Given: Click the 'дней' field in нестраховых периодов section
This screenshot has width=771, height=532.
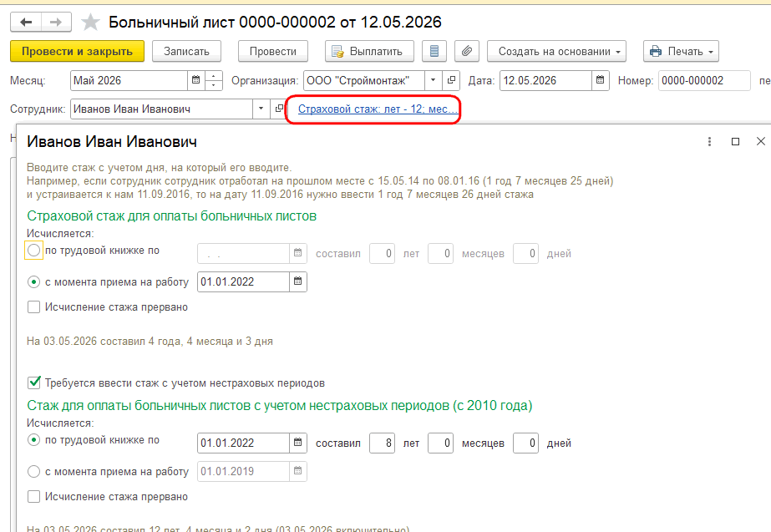Looking at the screenshot, I should click(525, 443).
